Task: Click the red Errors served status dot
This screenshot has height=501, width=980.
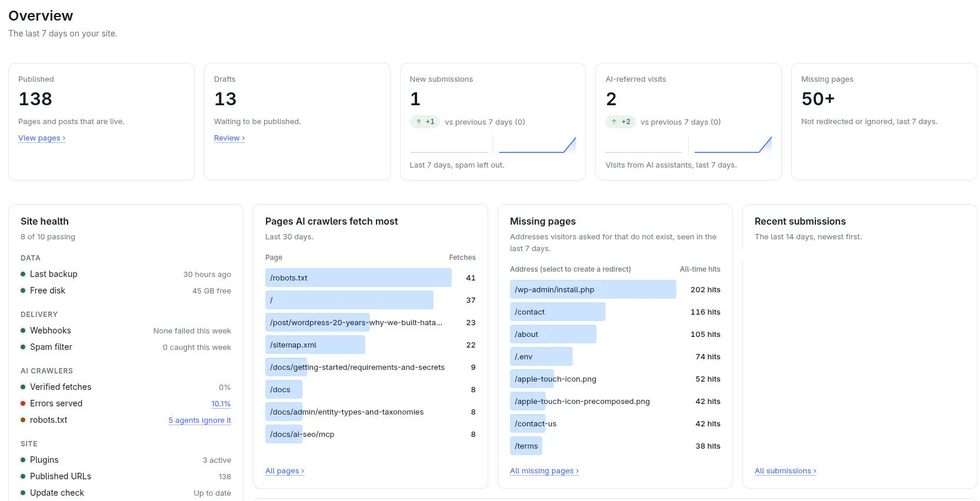Action: coord(23,403)
